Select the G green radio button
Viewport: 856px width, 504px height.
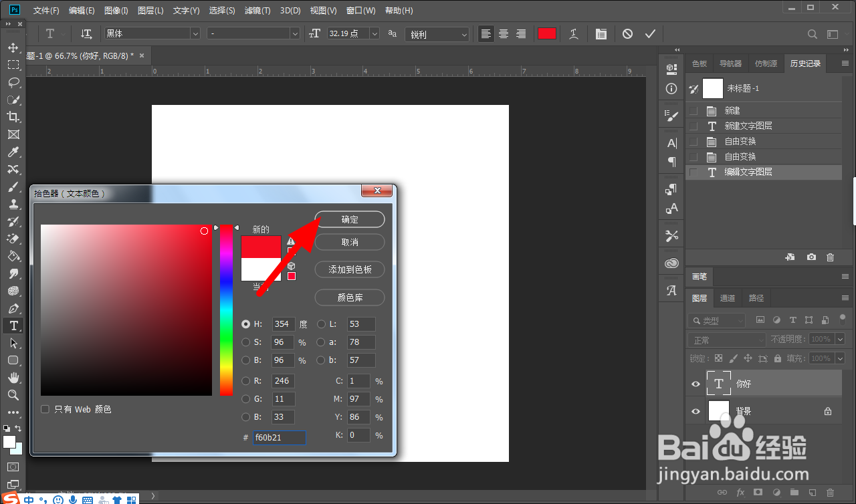246,399
